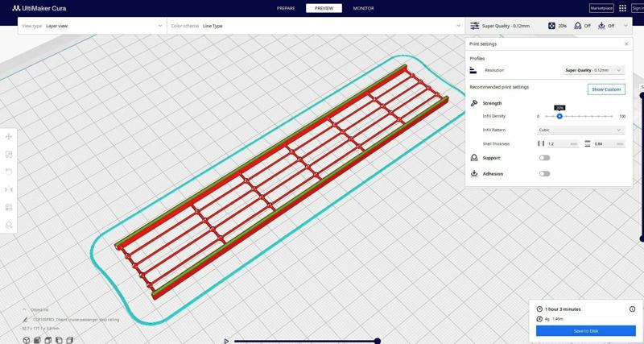Viewport: 644px width, 344px height.
Task: Enable the Support toggle
Action: point(545,158)
